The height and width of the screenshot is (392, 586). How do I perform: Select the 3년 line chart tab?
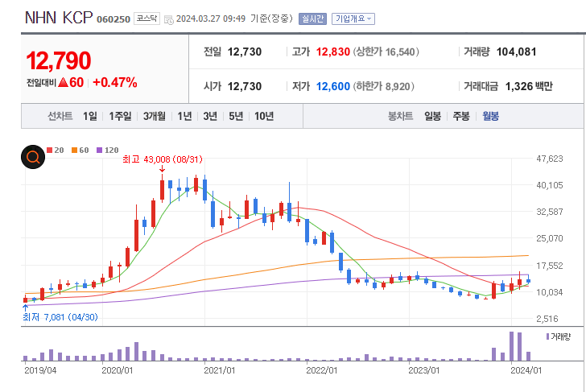(x=210, y=116)
